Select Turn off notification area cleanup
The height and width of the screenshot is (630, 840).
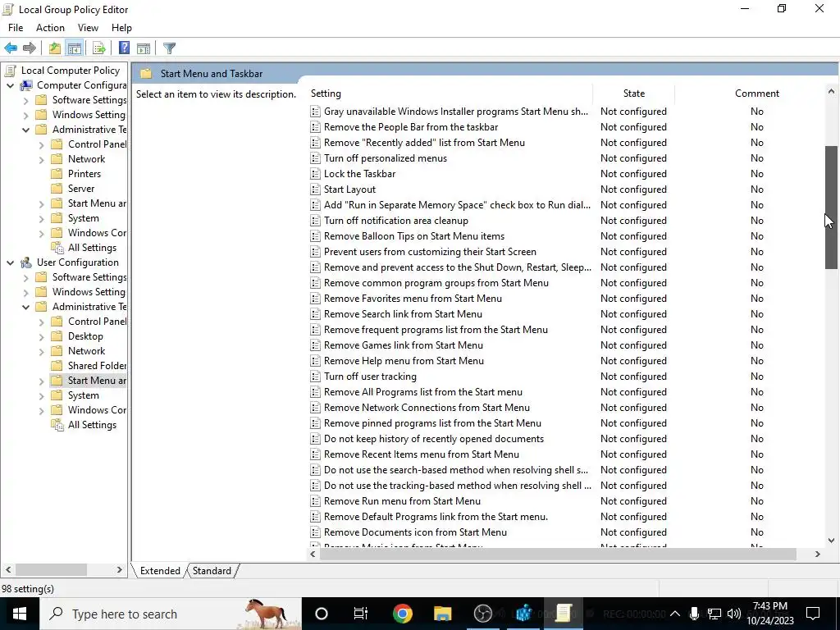396,220
